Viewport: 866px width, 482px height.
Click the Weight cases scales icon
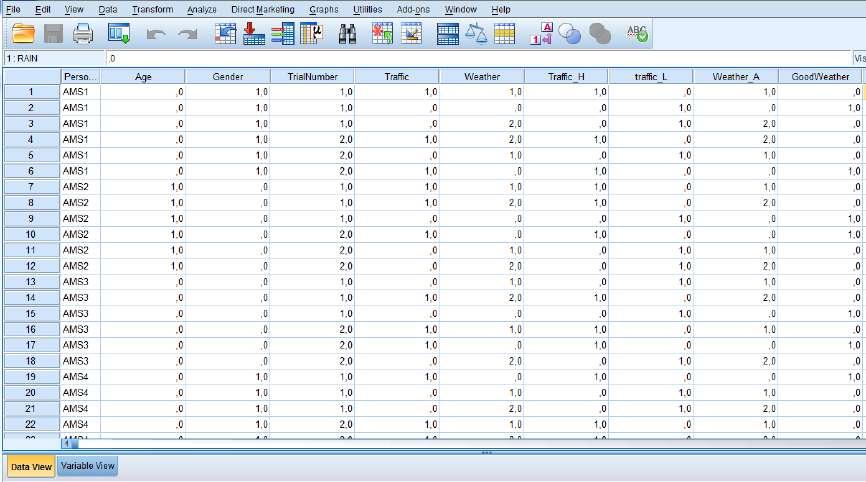click(x=476, y=34)
